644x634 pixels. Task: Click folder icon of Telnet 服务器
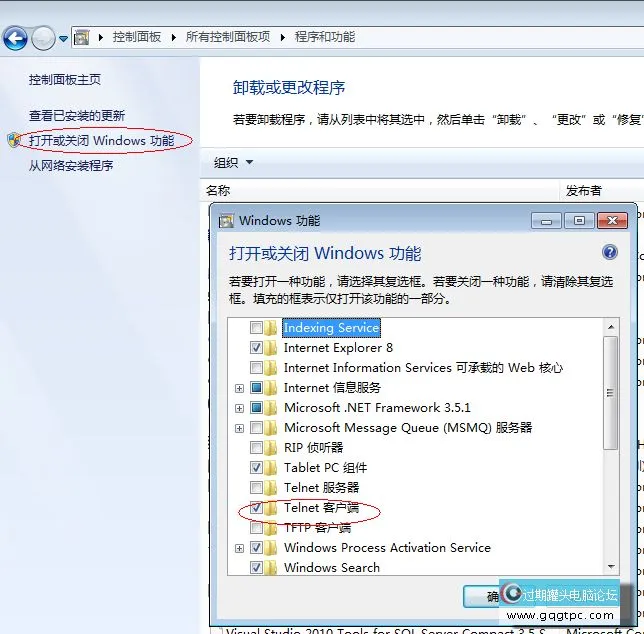[271, 488]
